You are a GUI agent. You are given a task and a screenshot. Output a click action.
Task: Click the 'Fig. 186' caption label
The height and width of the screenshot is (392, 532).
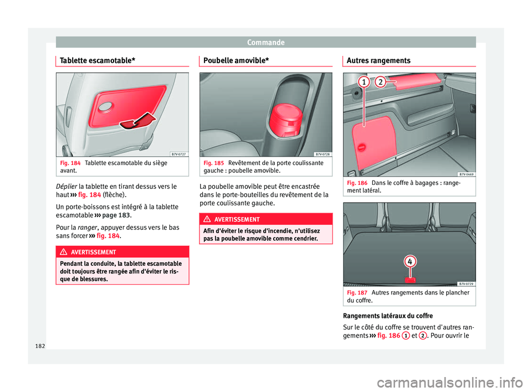click(357, 183)
